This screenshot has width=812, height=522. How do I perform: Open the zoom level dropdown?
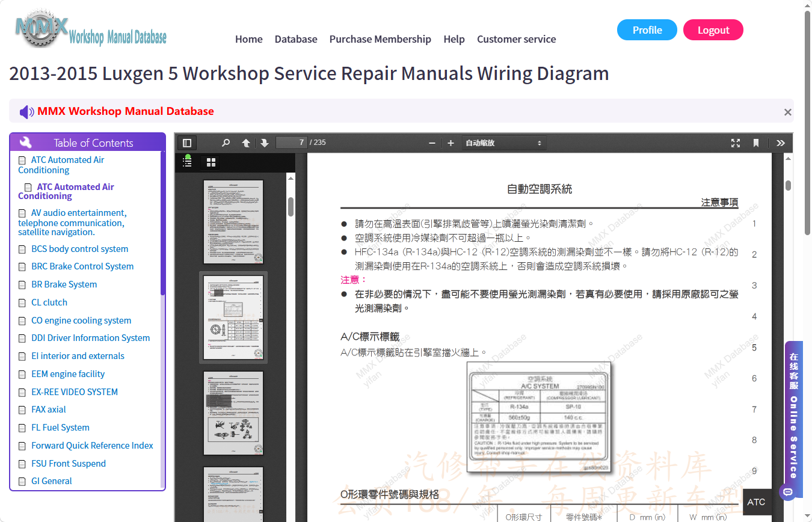(x=504, y=143)
